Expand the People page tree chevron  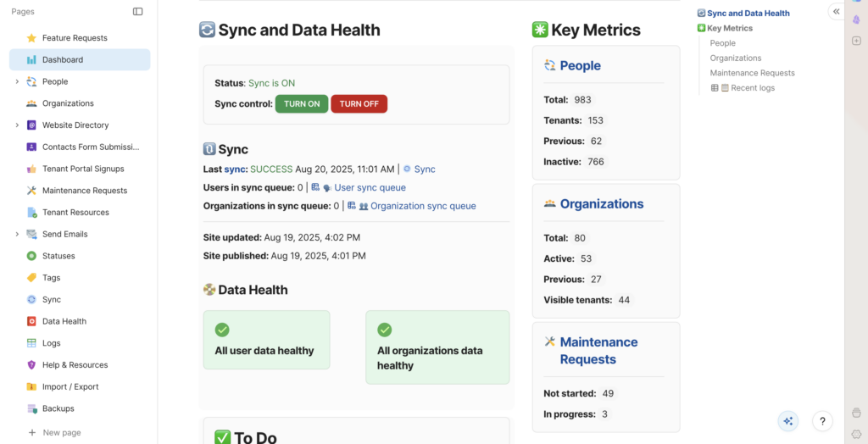pos(17,81)
